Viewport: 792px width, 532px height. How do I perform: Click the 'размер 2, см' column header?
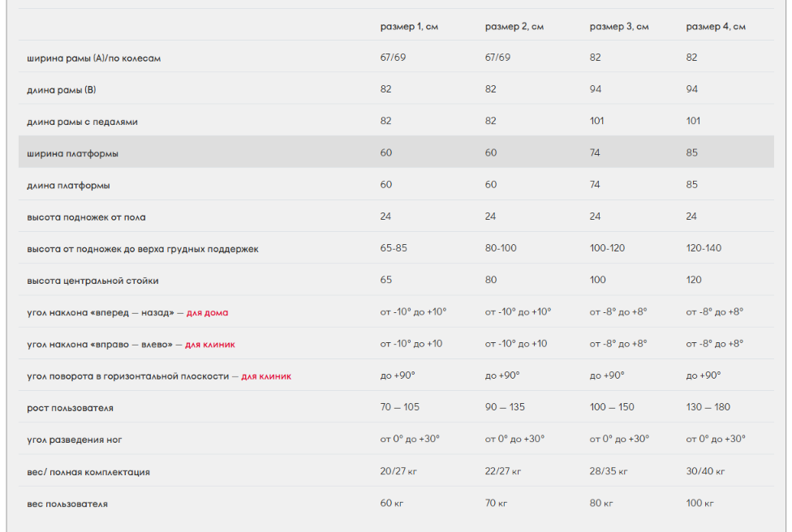(x=514, y=27)
